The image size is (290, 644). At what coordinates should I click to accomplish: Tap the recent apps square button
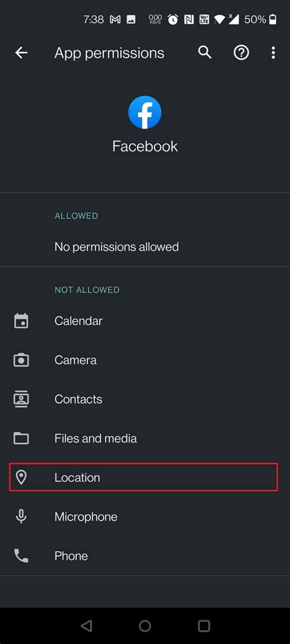(204, 626)
